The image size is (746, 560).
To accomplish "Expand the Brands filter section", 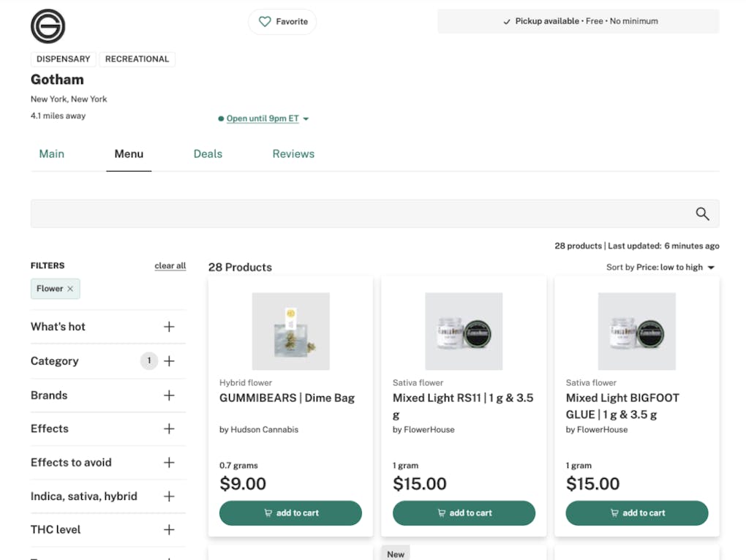I will [169, 396].
